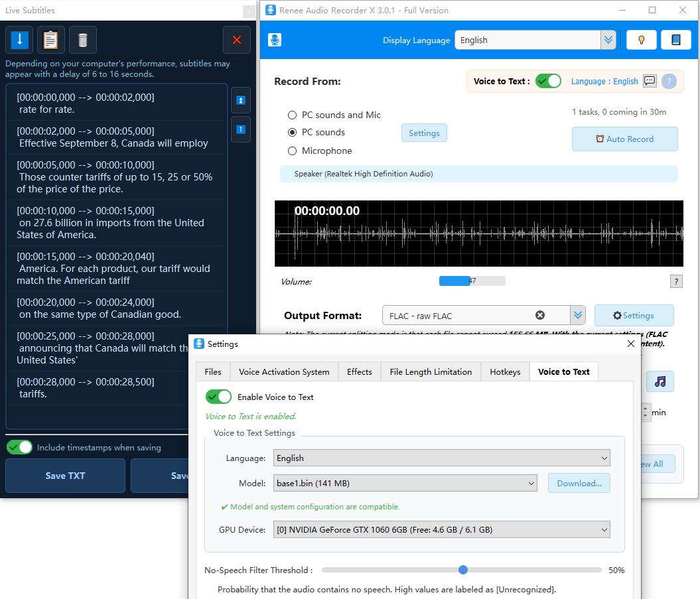Close the Settings dialog window

631,343
